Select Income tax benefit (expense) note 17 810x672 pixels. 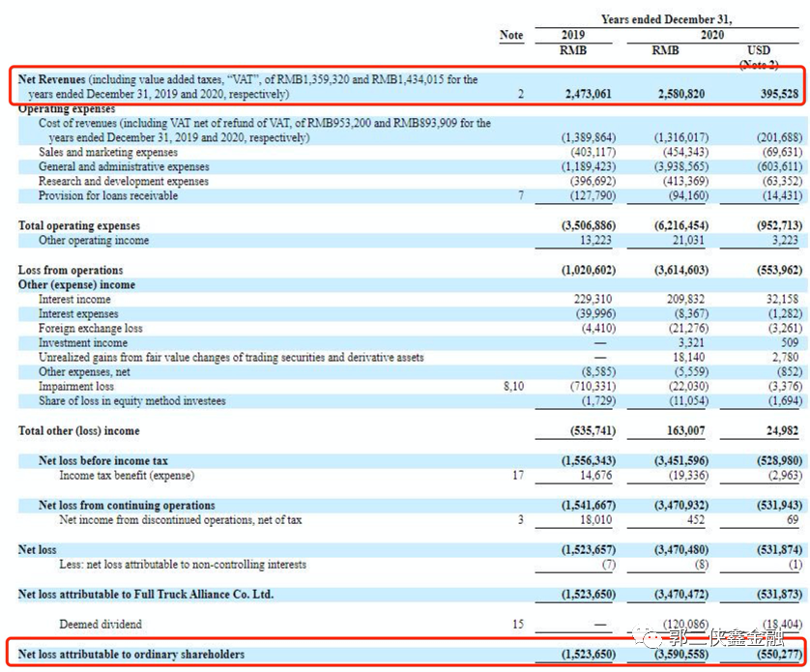(x=518, y=476)
